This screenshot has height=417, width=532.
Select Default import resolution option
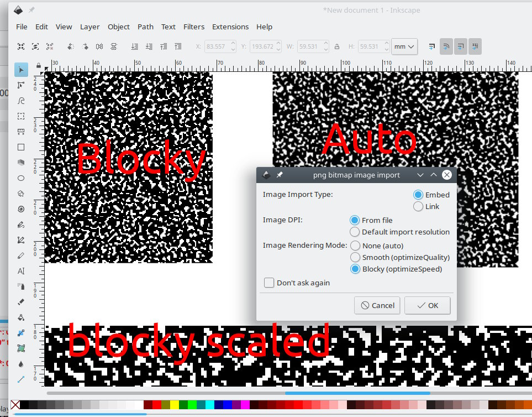point(355,232)
